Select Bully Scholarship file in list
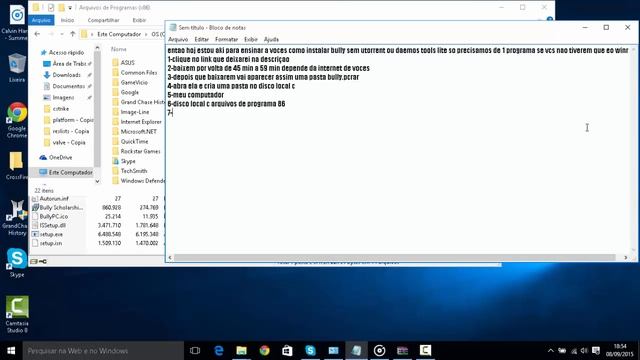 [61, 207]
